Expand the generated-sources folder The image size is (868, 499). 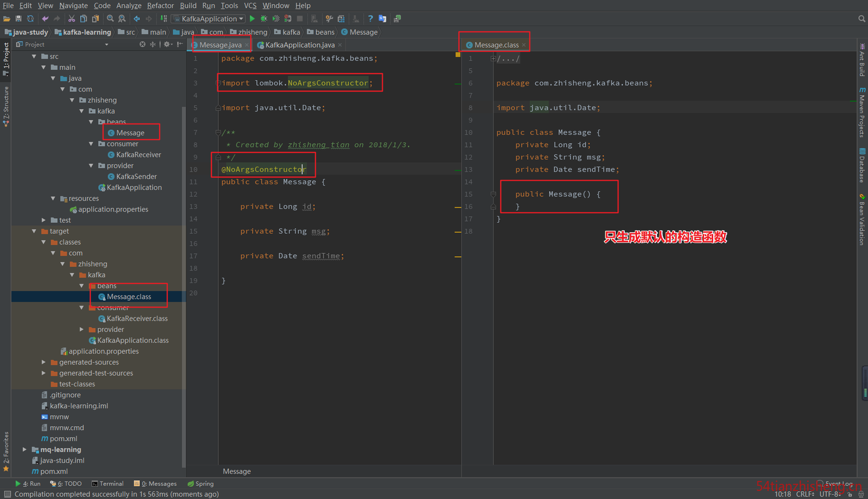tap(43, 362)
